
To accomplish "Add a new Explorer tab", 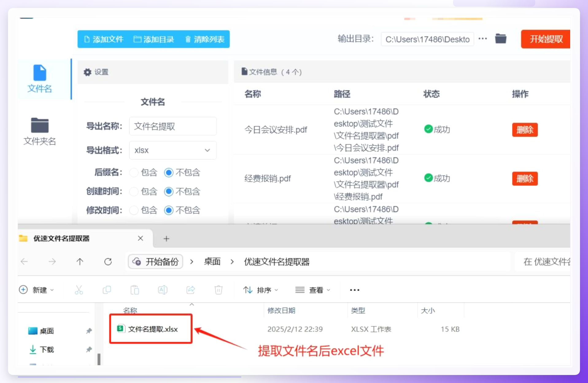I will [x=166, y=239].
